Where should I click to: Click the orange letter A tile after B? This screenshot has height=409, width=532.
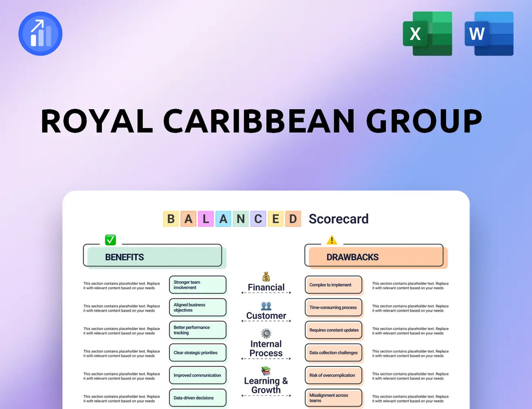188,219
